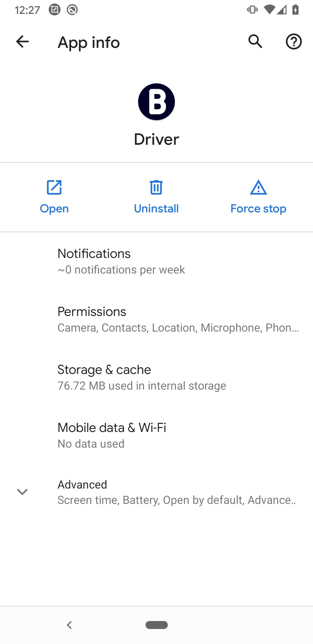Open Mobile data & Wi-Fi entry
This screenshot has height=644, width=313.
coord(156,435)
